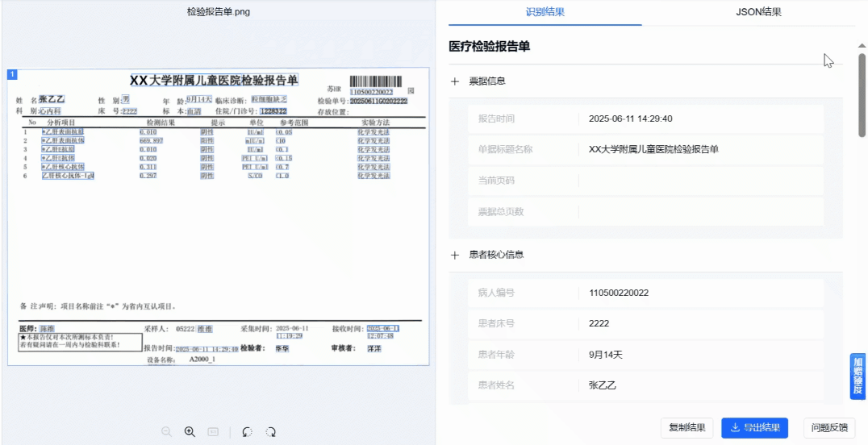This screenshot has height=445, width=868.
Task: Click item 乙肝核心抗体-IgM in row 6
Action: coord(68,176)
